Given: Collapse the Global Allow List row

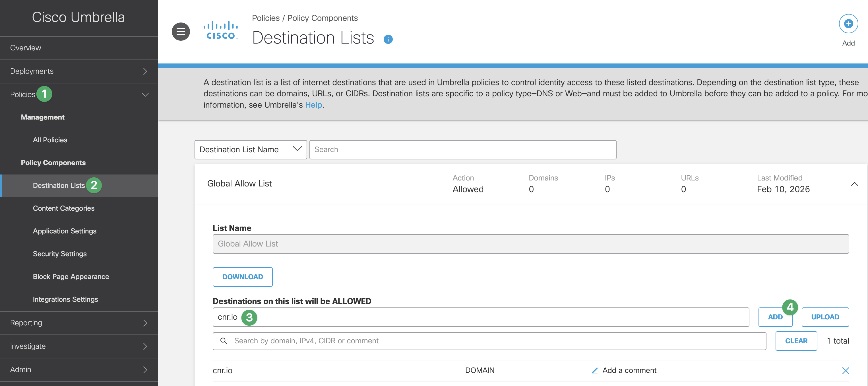Looking at the screenshot, I should 854,184.
